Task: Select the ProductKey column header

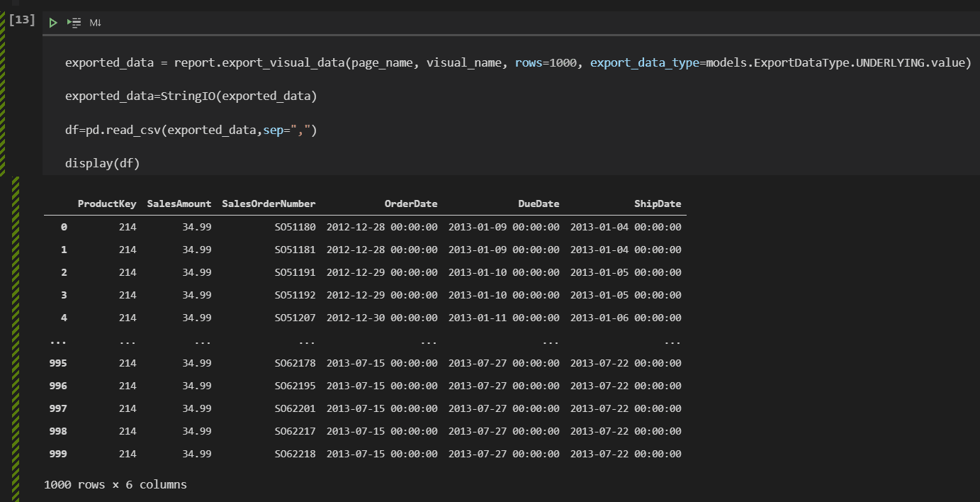Action: coord(107,203)
